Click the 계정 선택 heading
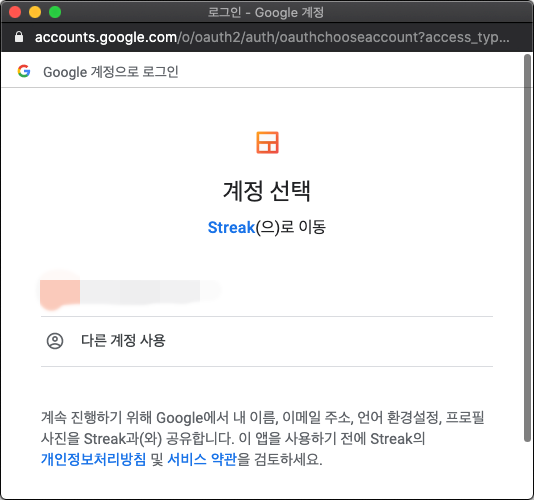The height and width of the screenshot is (500, 534). [267, 191]
